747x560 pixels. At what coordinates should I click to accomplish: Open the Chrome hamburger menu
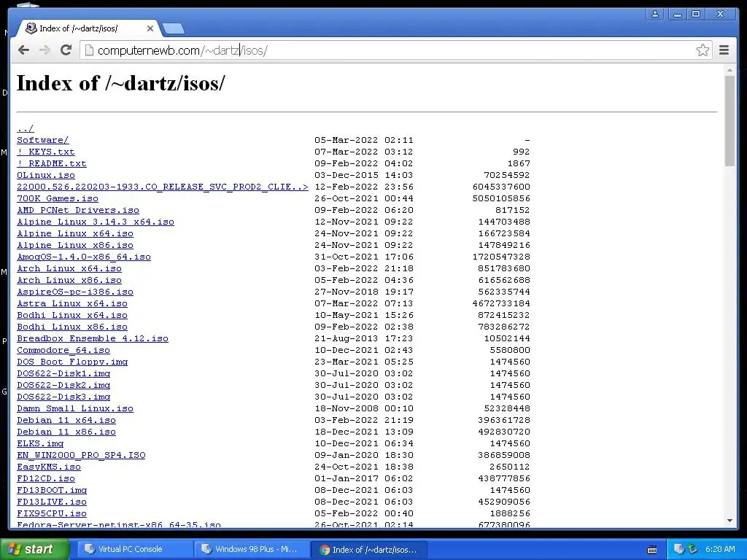(724, 50)
